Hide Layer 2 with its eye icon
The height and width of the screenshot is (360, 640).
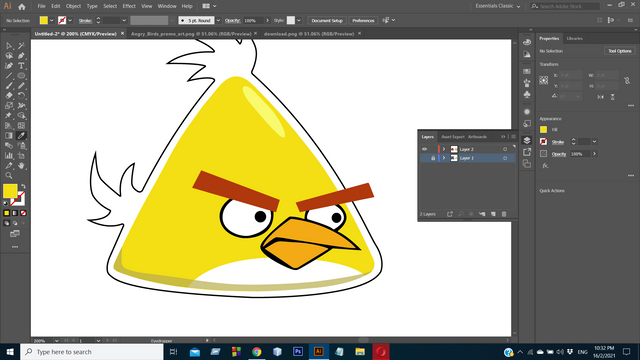coord(424,149)
